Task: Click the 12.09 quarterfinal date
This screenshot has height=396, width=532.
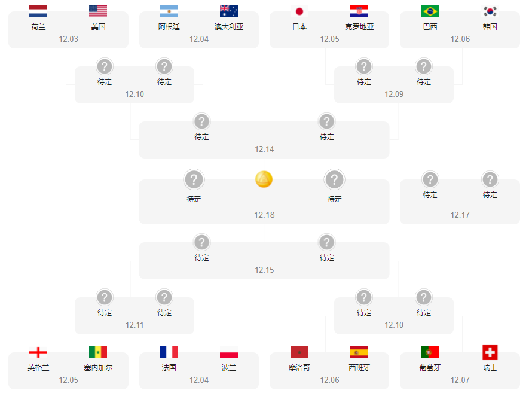Action: [x=394, y=94]
